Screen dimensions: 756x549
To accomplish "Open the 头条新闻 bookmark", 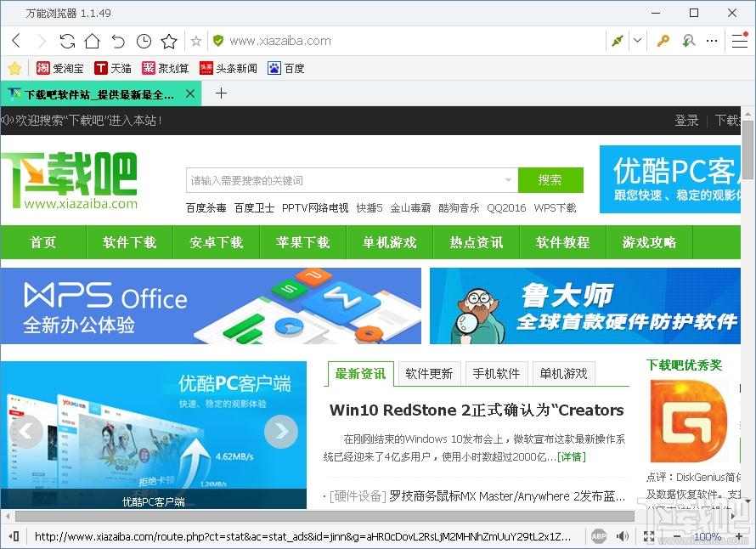I will coord(228,68).
